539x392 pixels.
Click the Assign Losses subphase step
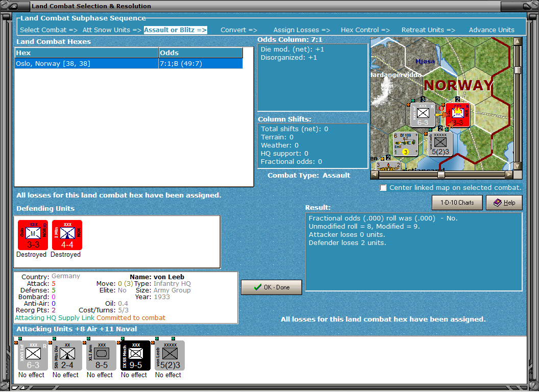[x=302, y=30]
